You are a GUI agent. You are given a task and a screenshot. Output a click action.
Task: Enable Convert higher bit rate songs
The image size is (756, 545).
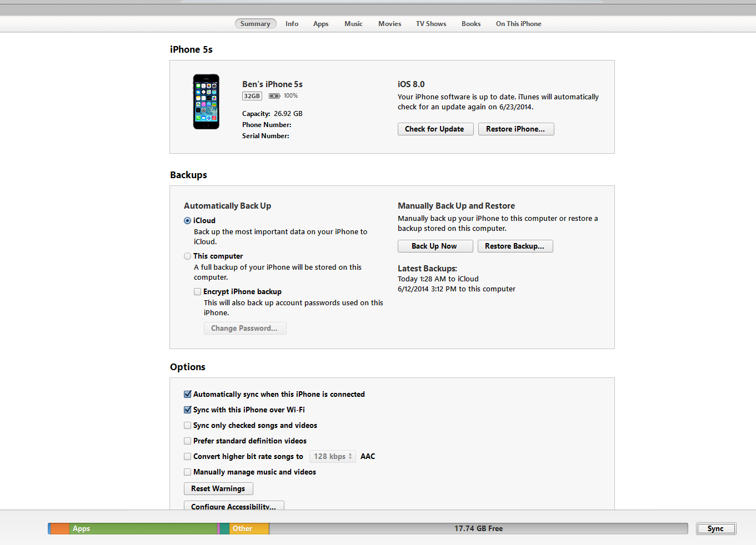187,456
